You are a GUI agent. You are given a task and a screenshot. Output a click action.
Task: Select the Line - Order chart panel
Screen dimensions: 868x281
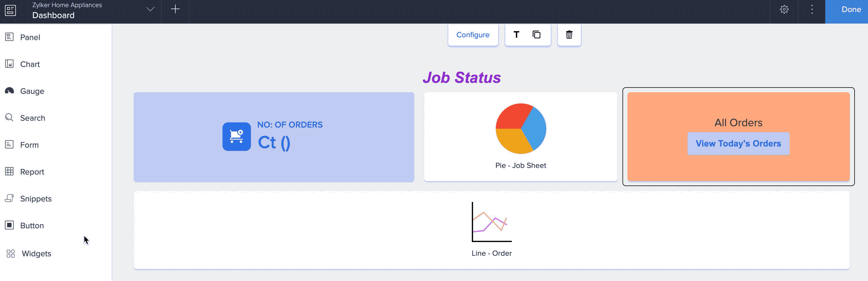point(491,230)
